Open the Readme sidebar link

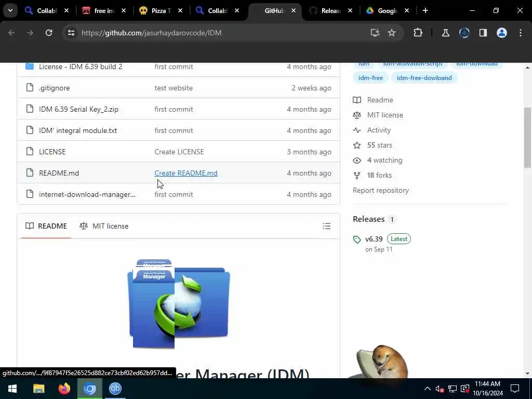pos(380,100)
